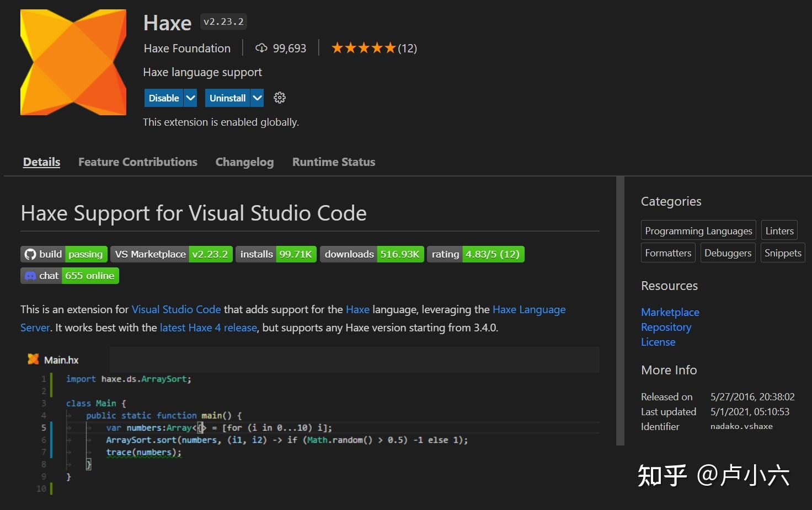
Task: Open the extension settings gear icon
Action: pyautogui.click(x=280, y=98)
